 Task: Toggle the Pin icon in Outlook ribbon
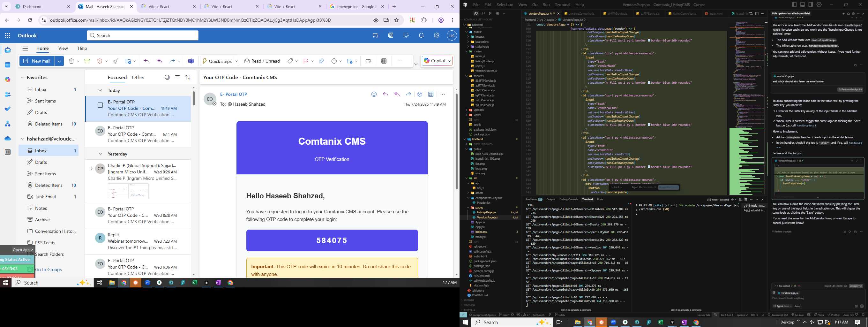coord(321,61)
